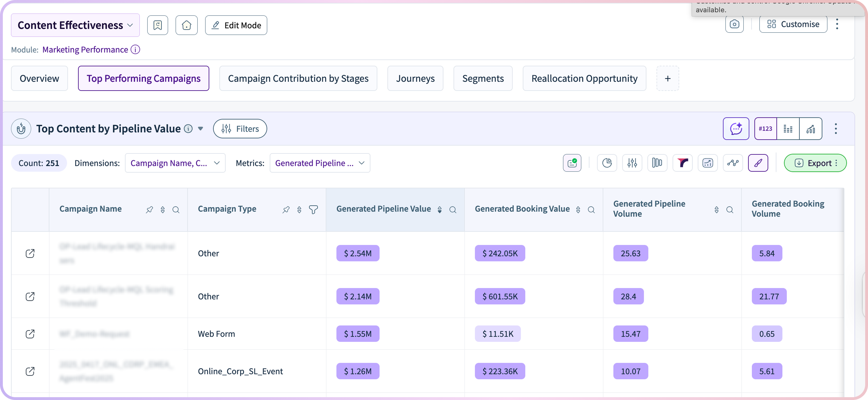Open the AI chat sparkle icon
Image resolution: width=868 pixels, height=400 pixels.
click(x=736, y=129)
